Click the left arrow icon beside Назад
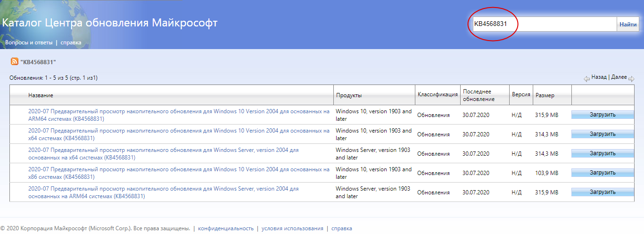 click(587, 79)
